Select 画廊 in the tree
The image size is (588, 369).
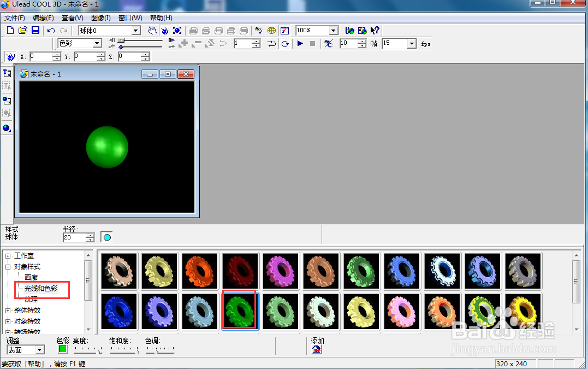[31, 278]
